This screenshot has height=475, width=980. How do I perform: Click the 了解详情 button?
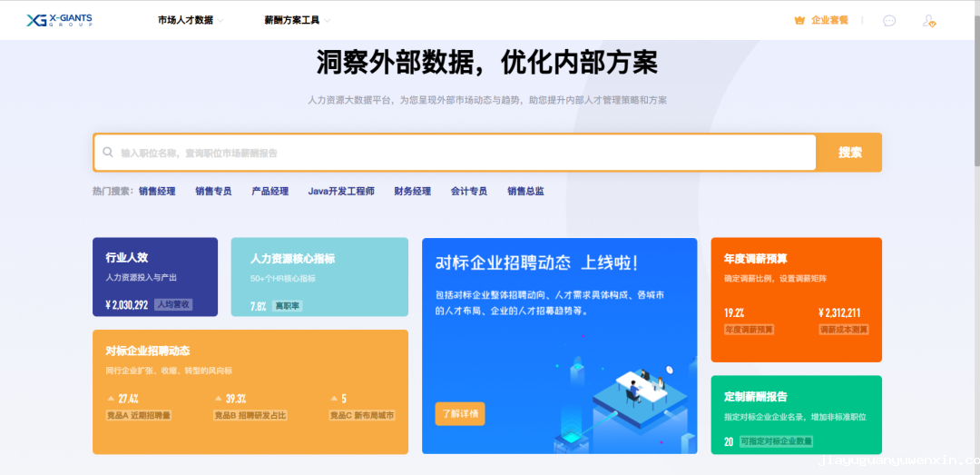point(459,414)
